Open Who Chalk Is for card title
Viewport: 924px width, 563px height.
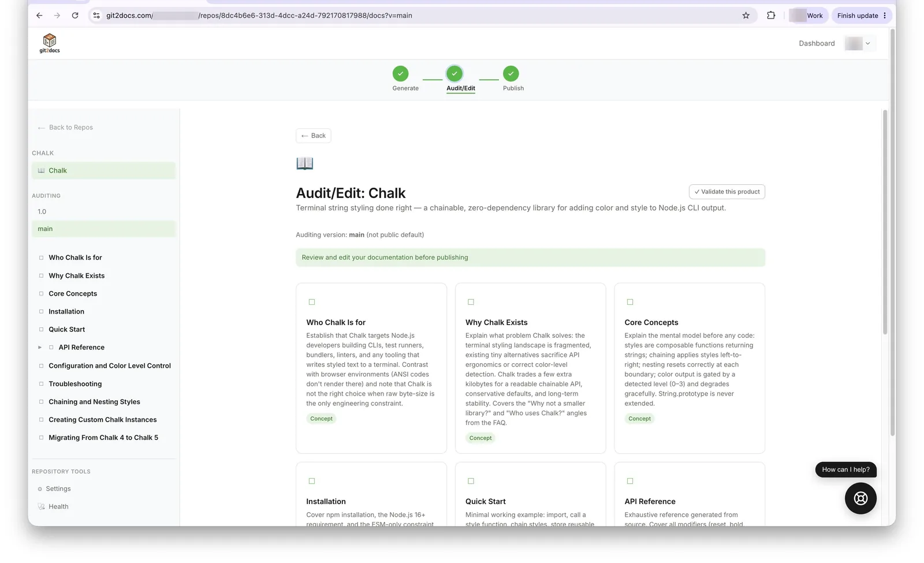[x=336, y=322]
